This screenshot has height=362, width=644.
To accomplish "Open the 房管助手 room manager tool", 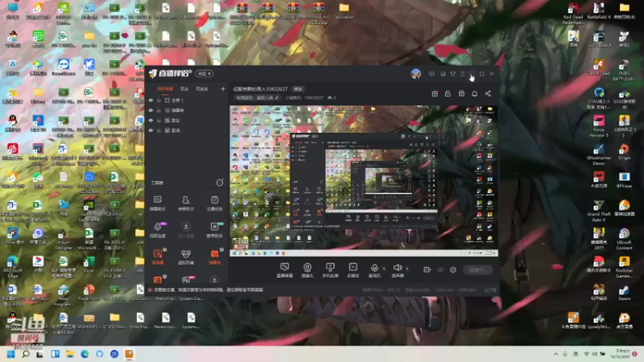I will pos(186,203).
